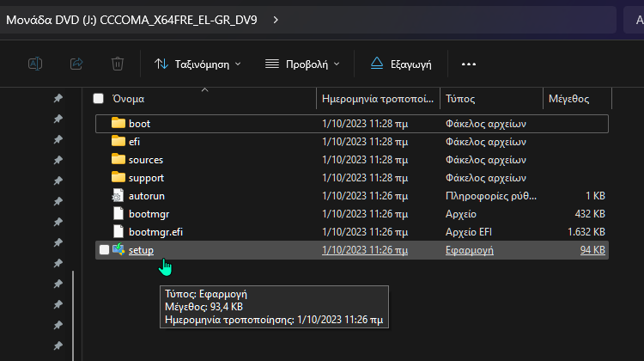This screenshot has width=644, height=361.
Task: Toggle the select-all checkbox in header
Action: point(99,99)
